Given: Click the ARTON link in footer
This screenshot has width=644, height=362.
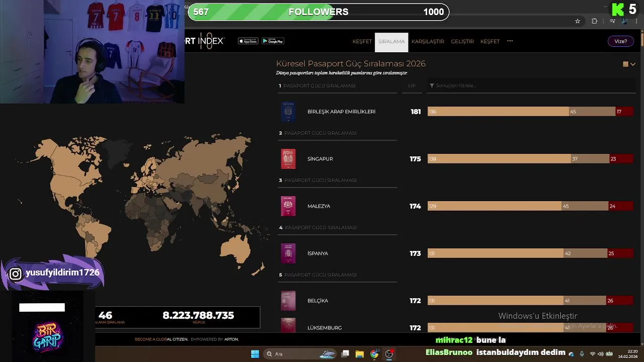Looking at the screenshot, I should 231,339.
